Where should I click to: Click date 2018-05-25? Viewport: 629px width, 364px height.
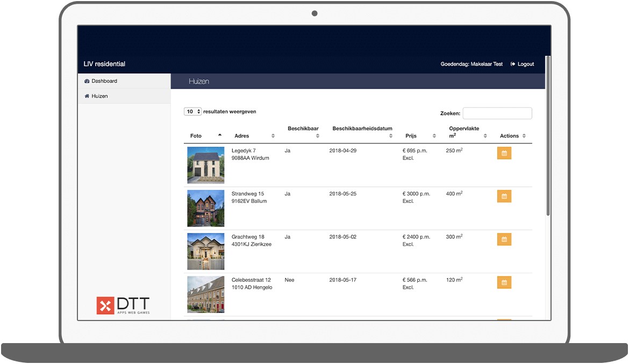click(x=343, y=194)
